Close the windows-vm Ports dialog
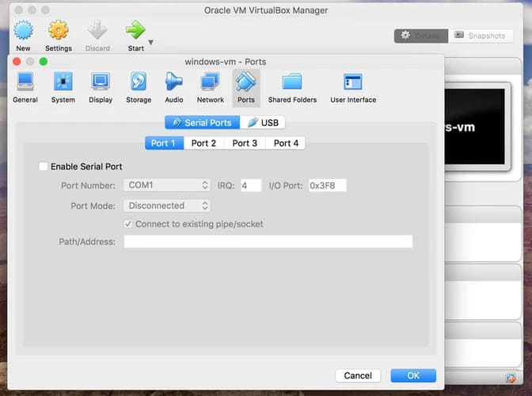 click(17, 62)
